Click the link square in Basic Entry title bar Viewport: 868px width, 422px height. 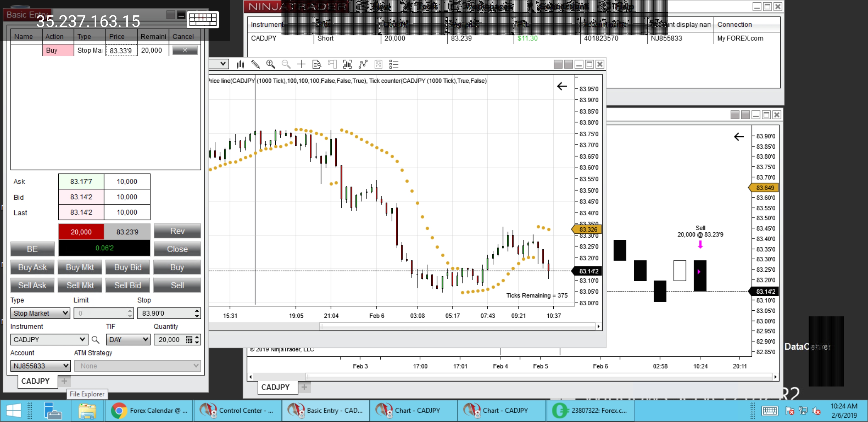pyautogui.click(x=171, y=15)
